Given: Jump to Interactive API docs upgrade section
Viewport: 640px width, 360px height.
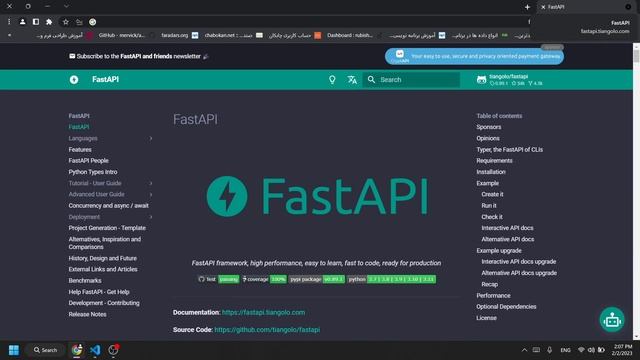Looking at the screenshot, I should click(518, 262).
